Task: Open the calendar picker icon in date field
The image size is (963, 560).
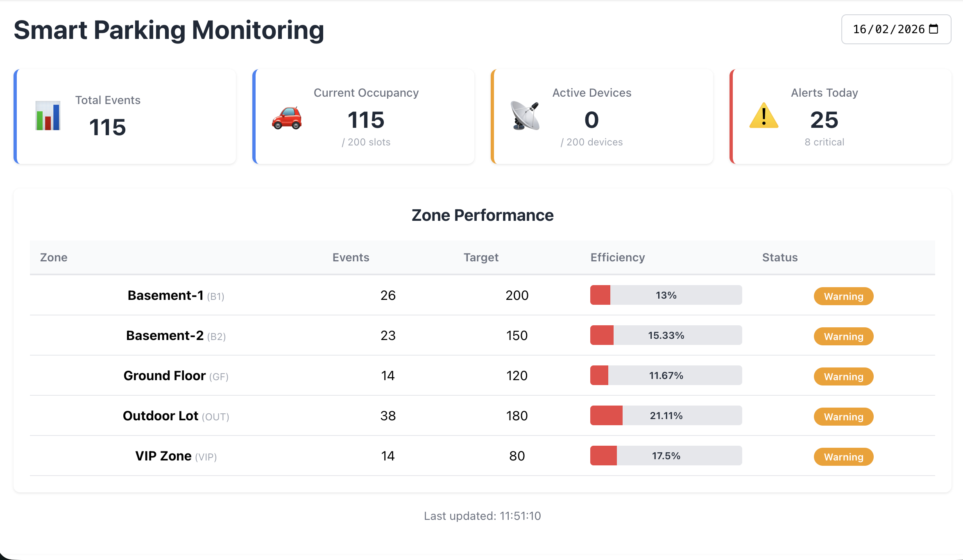Action: pos(934,29)
